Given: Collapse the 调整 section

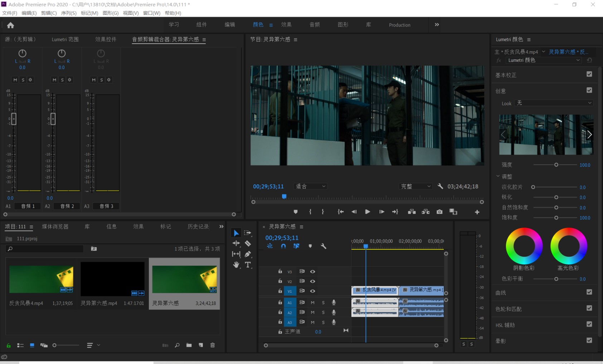Looking at the screenshot, I should [498, 176].
